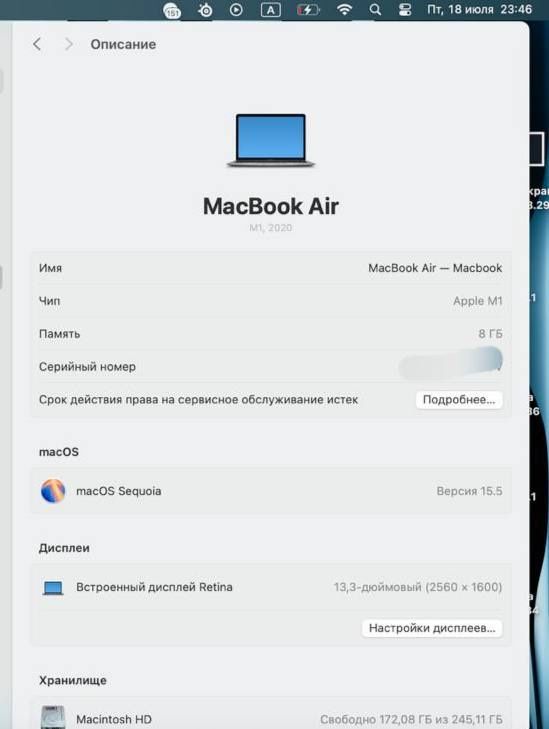
Task: Click the built-in Retina display icon
Action: pyautogui.click(x=53, y=588)
